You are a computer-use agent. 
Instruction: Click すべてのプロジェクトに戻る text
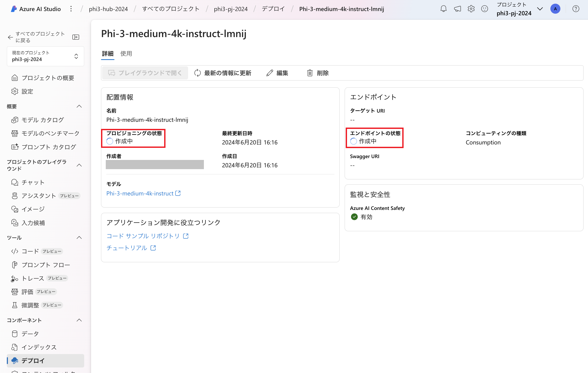click(x=40, y=37)
